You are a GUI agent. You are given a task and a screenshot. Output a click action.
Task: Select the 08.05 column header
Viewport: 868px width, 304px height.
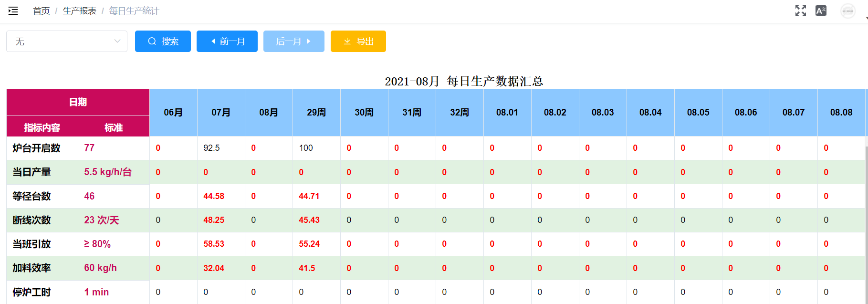click(698, 113)
